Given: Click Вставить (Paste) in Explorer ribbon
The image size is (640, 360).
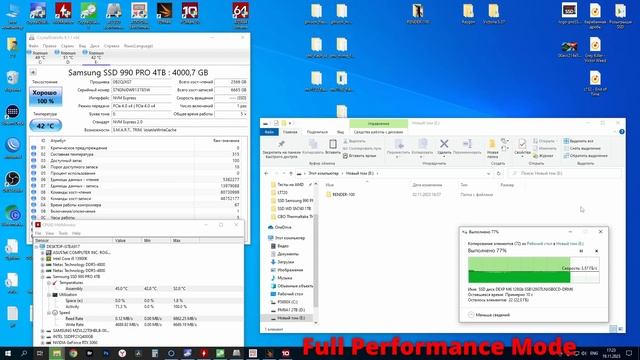Looking at the screenshot, I should click(333, 147).
